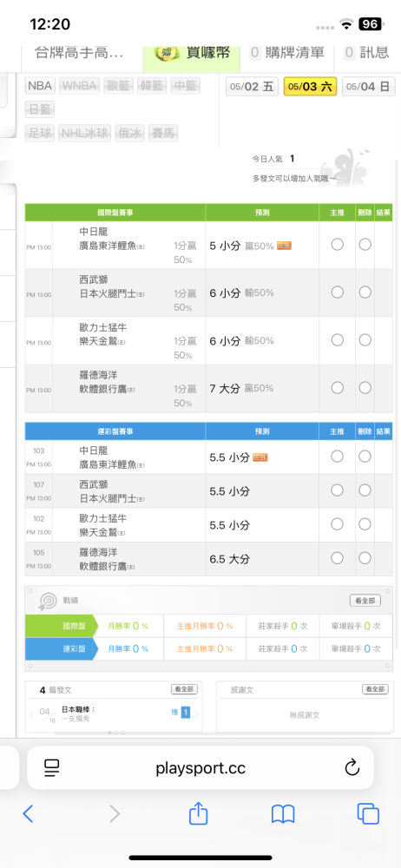Open Safari bookmarks book icon

(282, 814)
